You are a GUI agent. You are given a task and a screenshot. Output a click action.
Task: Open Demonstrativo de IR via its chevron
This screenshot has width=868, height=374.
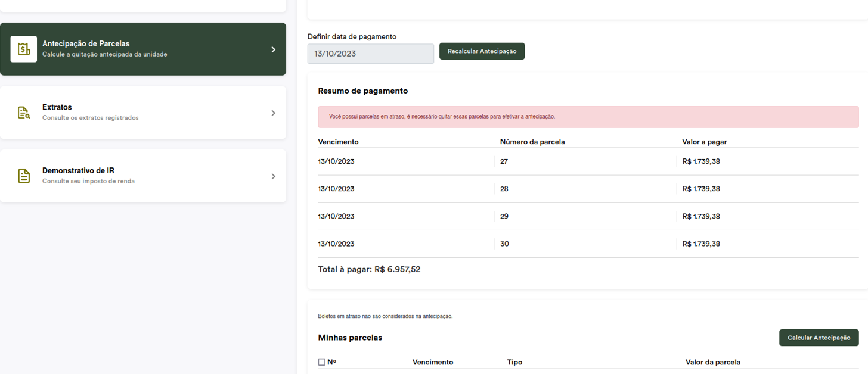(274, 176)
